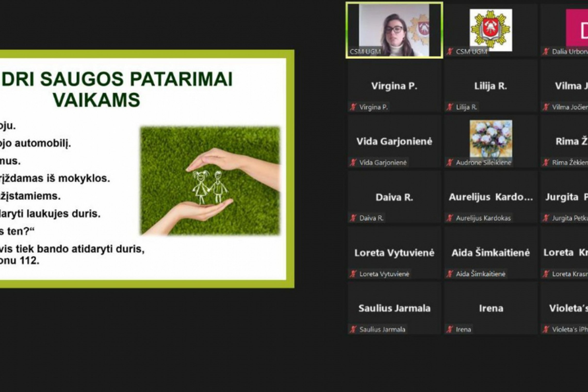Click the shared slide's hands-on-grass image

tap(210, 181)
